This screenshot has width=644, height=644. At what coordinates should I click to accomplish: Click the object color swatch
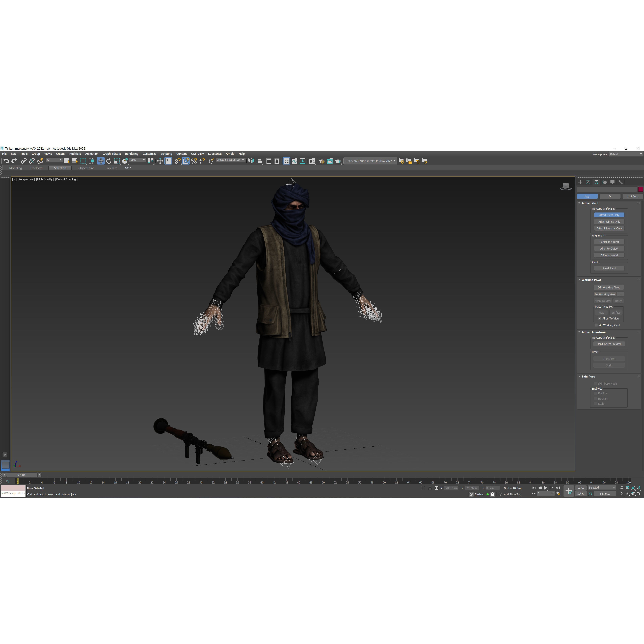tap(640, 189)
